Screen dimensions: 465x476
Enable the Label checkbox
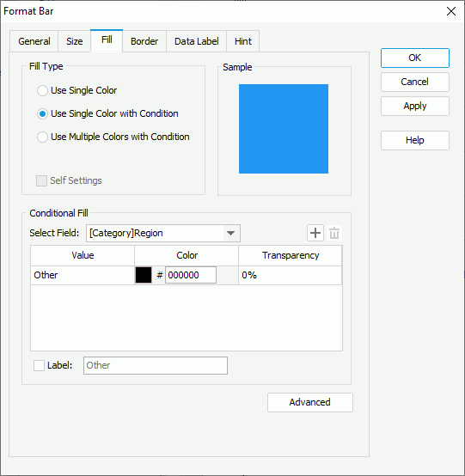click(x=40, y=365)
